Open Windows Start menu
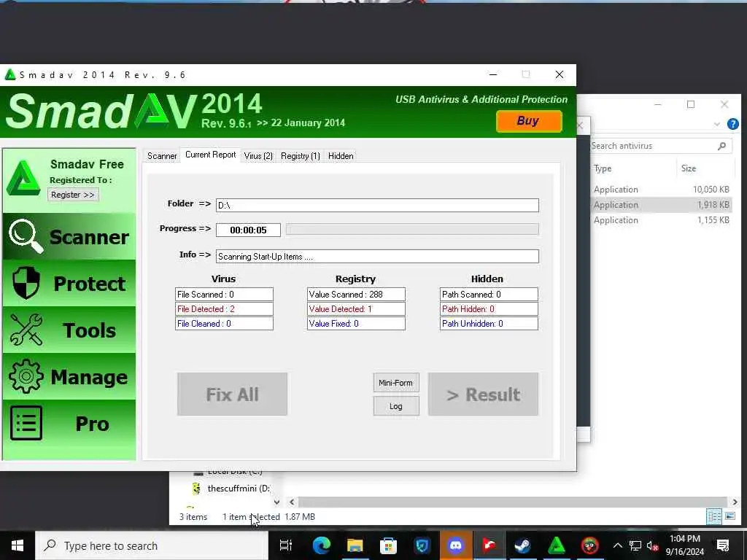 coord(18,545)
